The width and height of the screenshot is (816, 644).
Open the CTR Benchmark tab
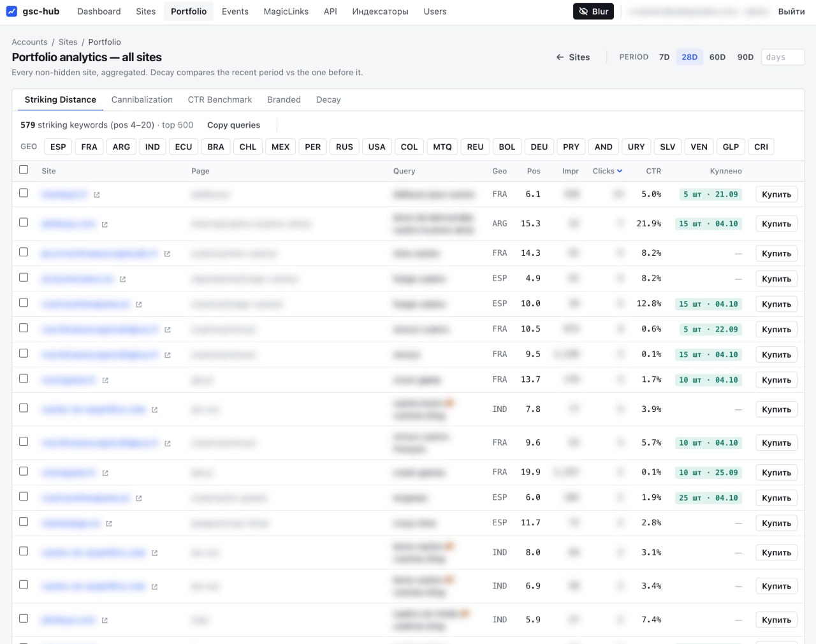pyautogui.click(x=220, y=99)
